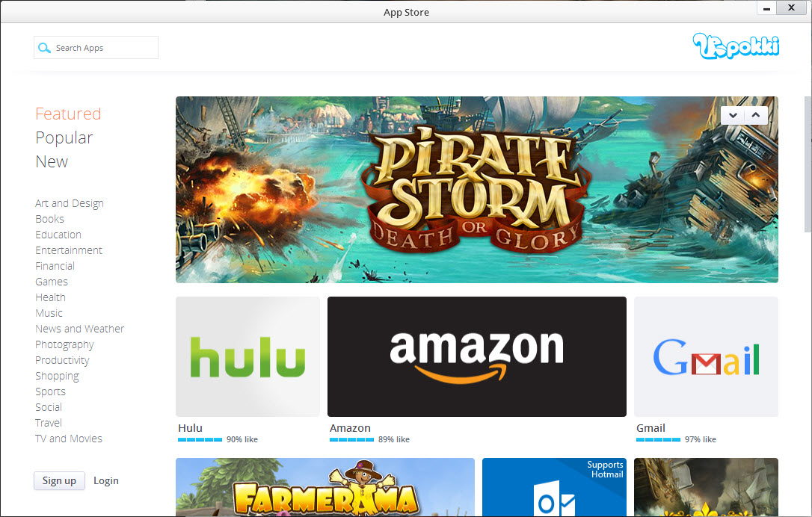The image size is (812, 517).
Task: Click Hulu's 90% like rating bar
Action: [200, 439]
